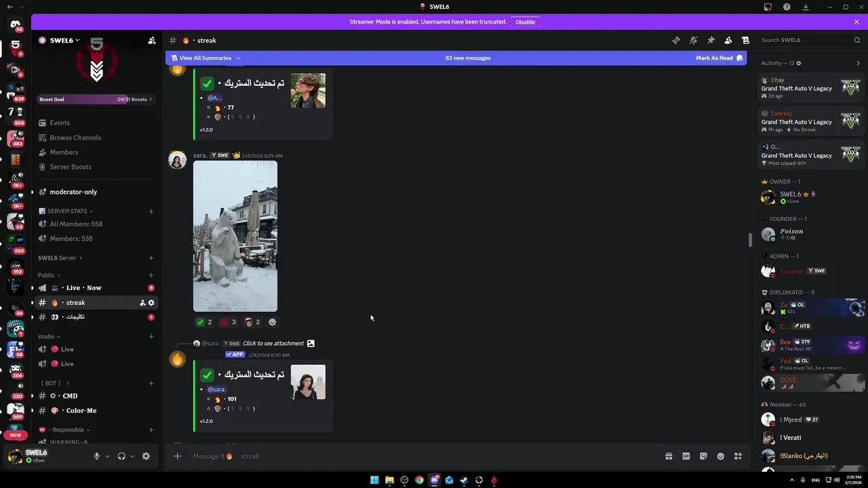The image size is (868, 488).
Task: Open File Explorer on taskbar
Action: [x=389, y=481]
